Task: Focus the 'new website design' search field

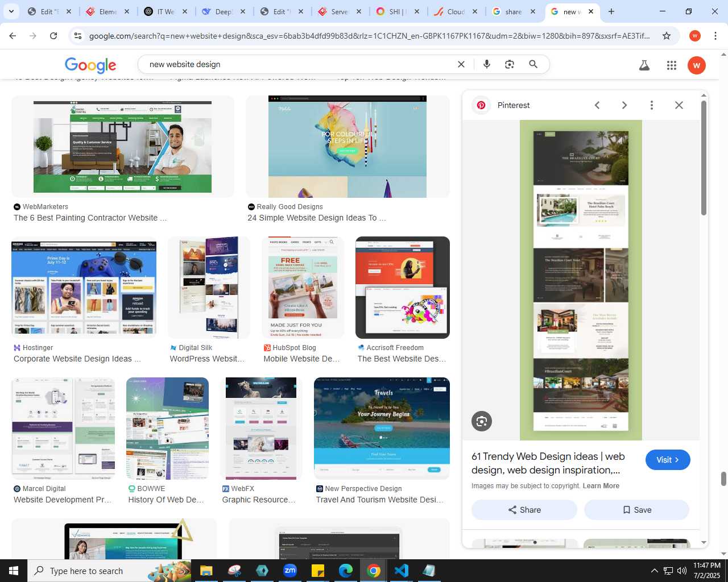Action: coord(299,64)
